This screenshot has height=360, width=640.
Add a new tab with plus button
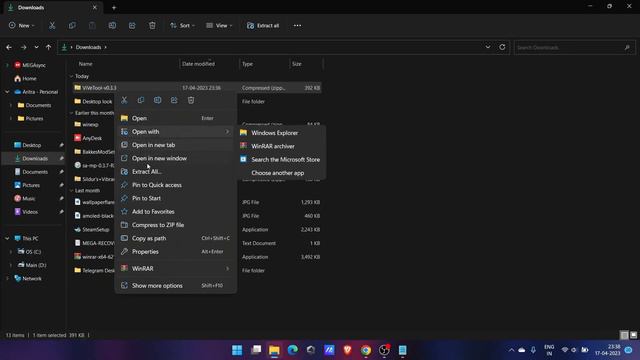(114, 7)
